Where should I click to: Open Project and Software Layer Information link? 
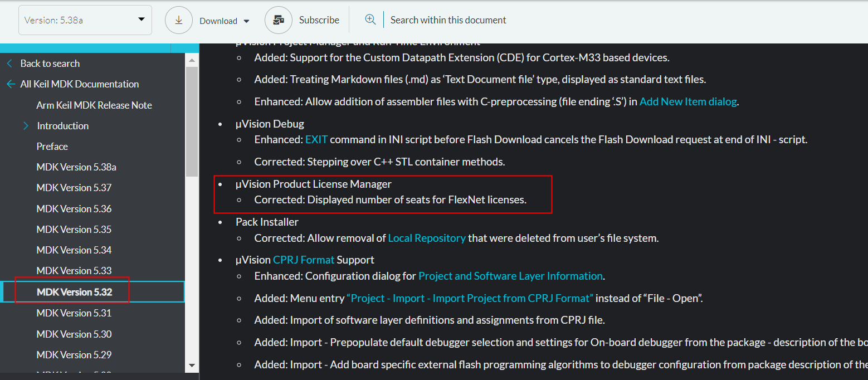point(510,276)
